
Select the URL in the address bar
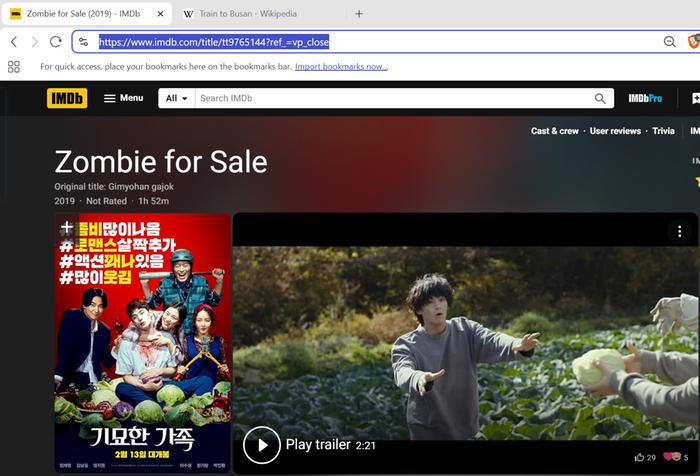point(214,42)
